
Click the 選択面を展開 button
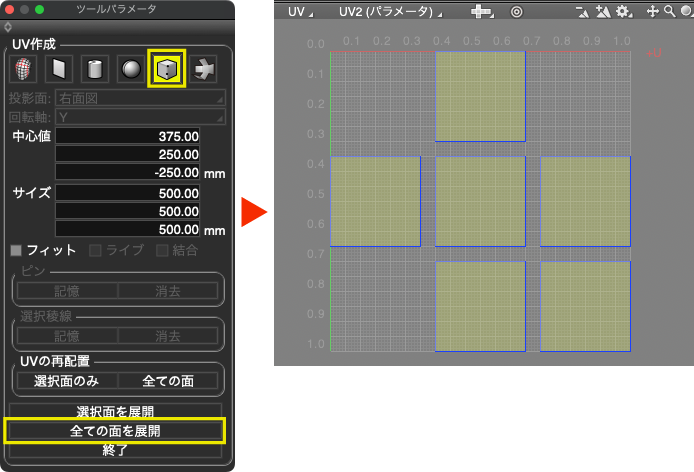pos(115,411)
